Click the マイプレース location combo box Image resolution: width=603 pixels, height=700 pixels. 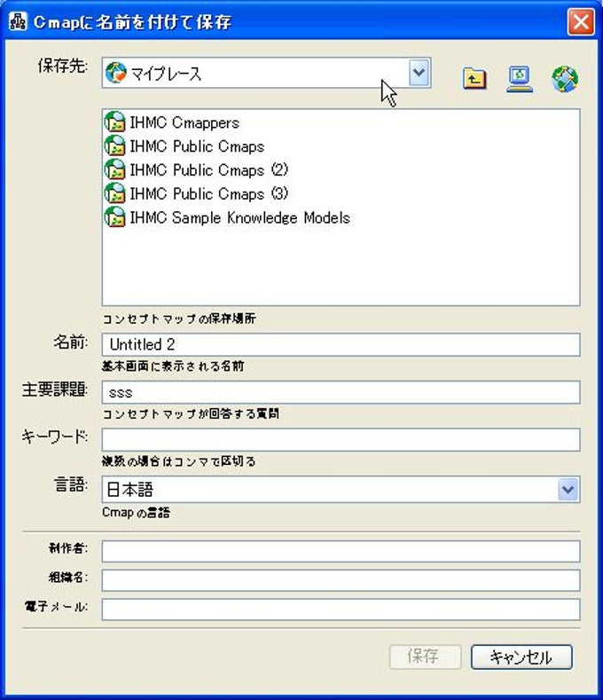pos(266,73)
